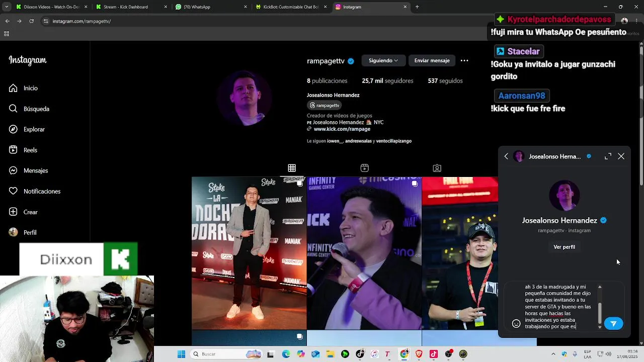Open a new browser tab

coord(417,7)
